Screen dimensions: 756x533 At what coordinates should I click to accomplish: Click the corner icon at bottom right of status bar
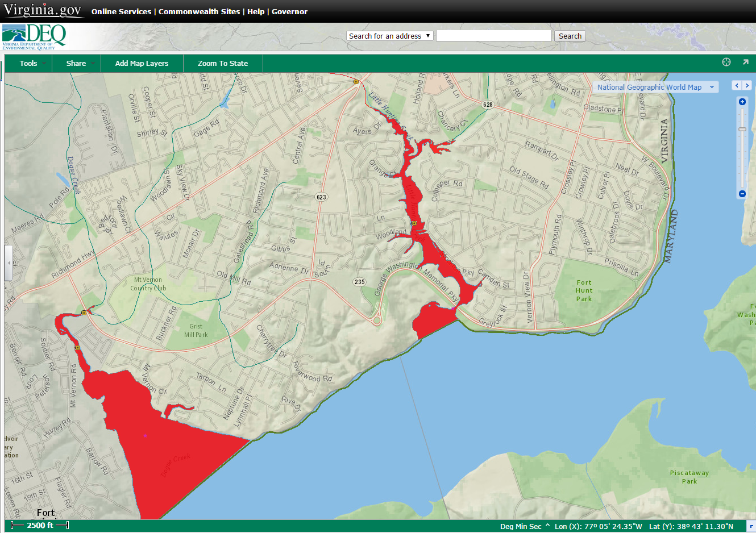[x=751, y=526]
